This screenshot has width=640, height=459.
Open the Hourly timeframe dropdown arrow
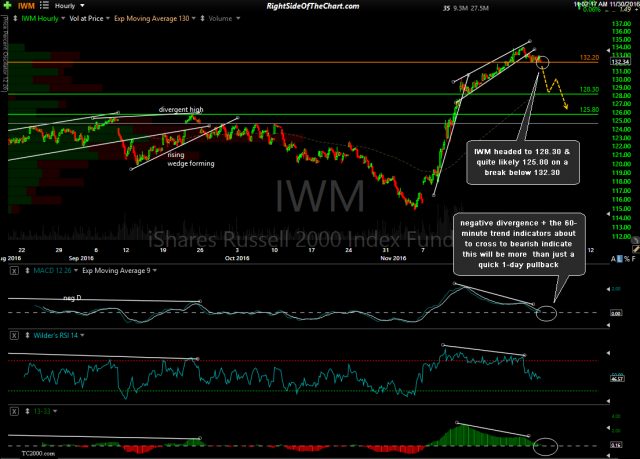click(x=82, y=6)
